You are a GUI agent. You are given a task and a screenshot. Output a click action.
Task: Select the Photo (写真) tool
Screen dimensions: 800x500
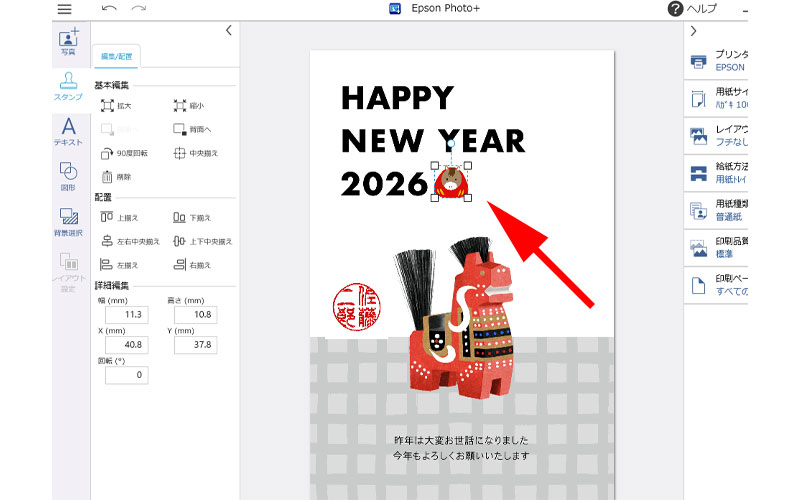coord(68,42)
